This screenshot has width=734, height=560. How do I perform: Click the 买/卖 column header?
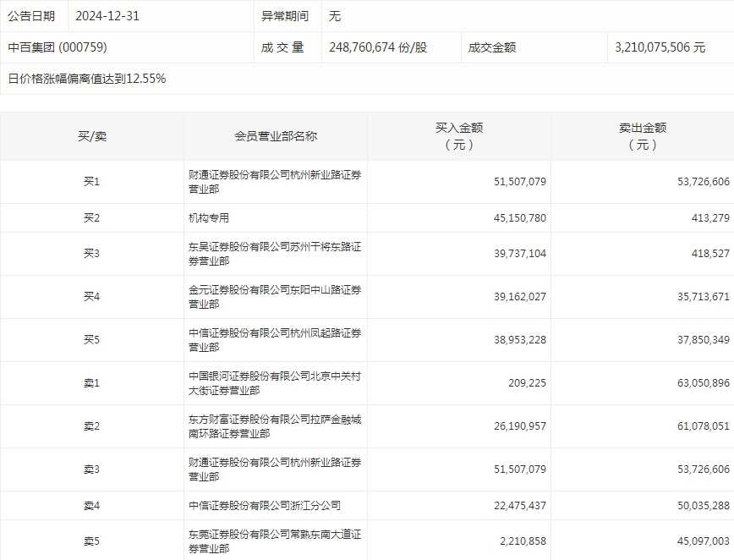[92, 136]
